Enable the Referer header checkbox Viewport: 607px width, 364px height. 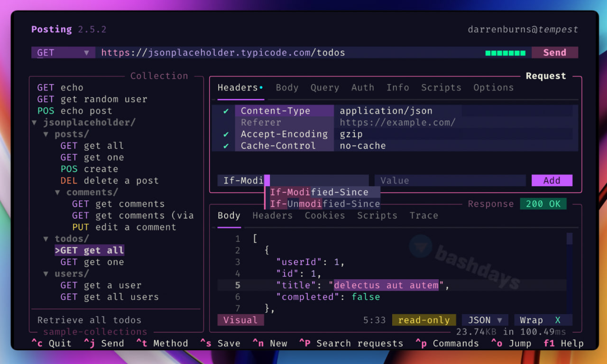226,123
